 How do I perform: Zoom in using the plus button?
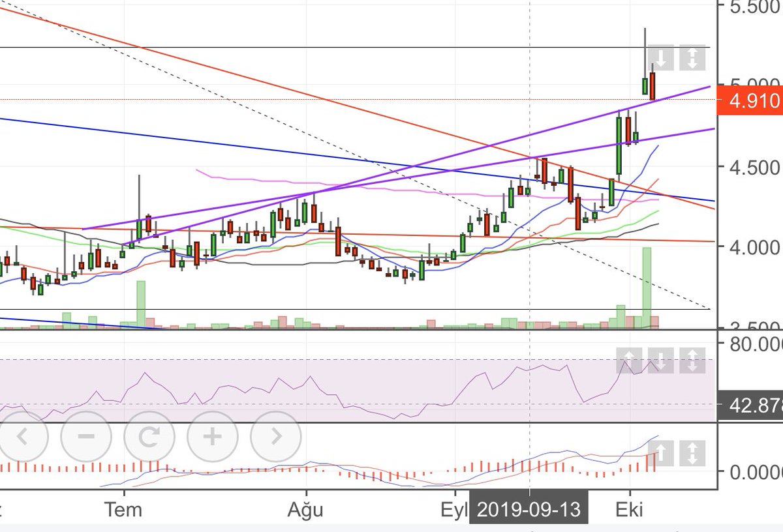point(213,436)
